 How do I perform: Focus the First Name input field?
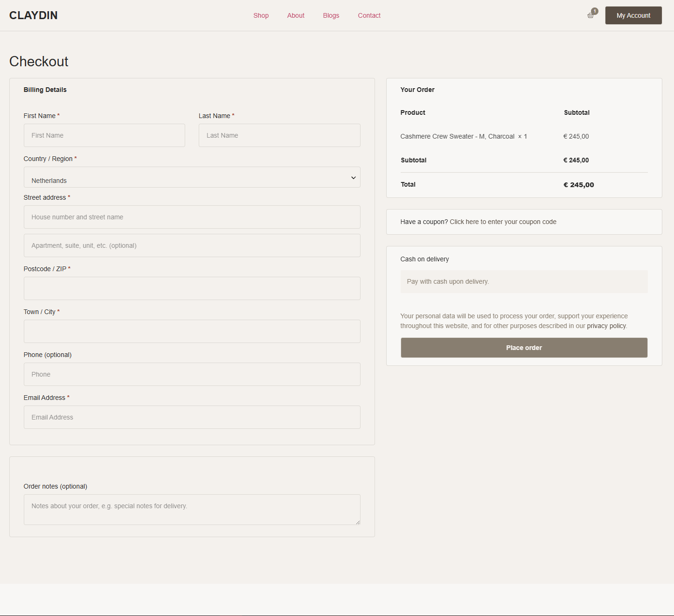[x=104, y=135]
